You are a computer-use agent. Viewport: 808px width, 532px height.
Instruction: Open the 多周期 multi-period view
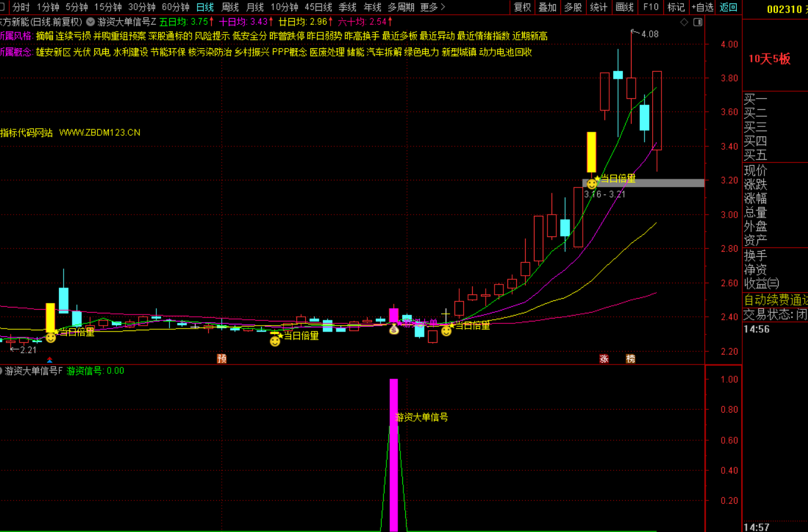coord(401,7)
